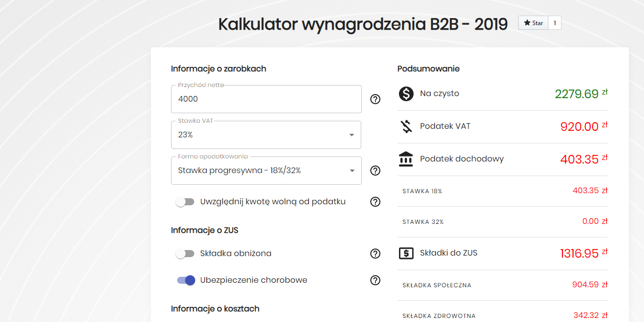Star this calculator project

533,23
